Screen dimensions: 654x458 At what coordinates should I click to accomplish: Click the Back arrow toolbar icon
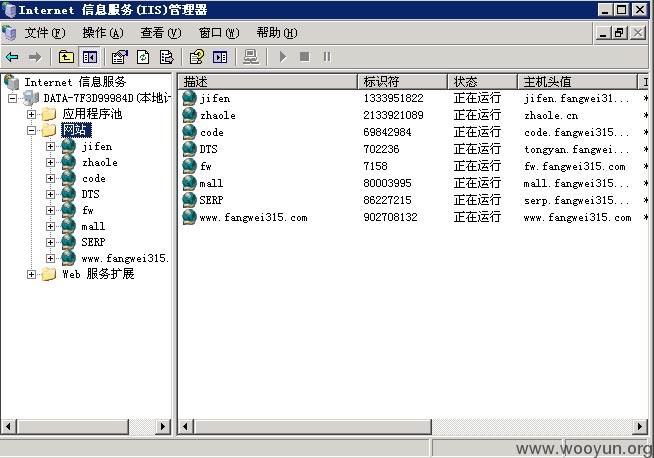coord(12,57)
